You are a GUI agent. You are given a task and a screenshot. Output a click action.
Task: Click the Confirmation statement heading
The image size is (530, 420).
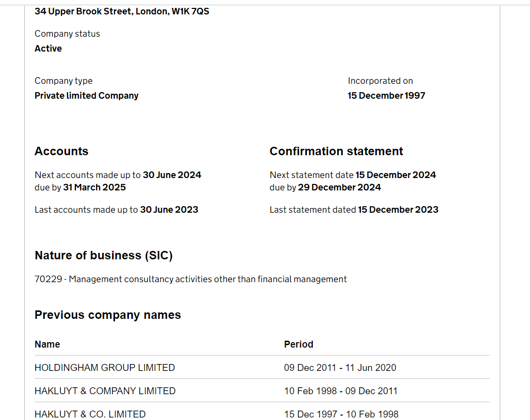pos(336,151)
